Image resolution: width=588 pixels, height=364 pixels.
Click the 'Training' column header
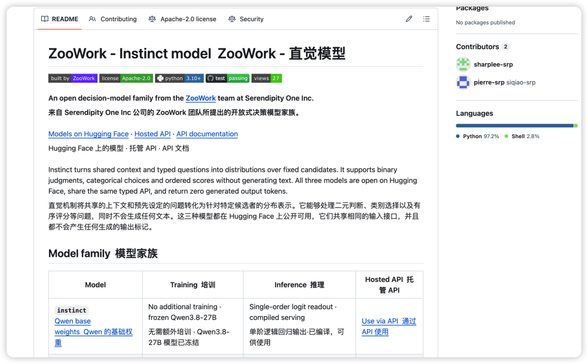(x=193, y=285)
